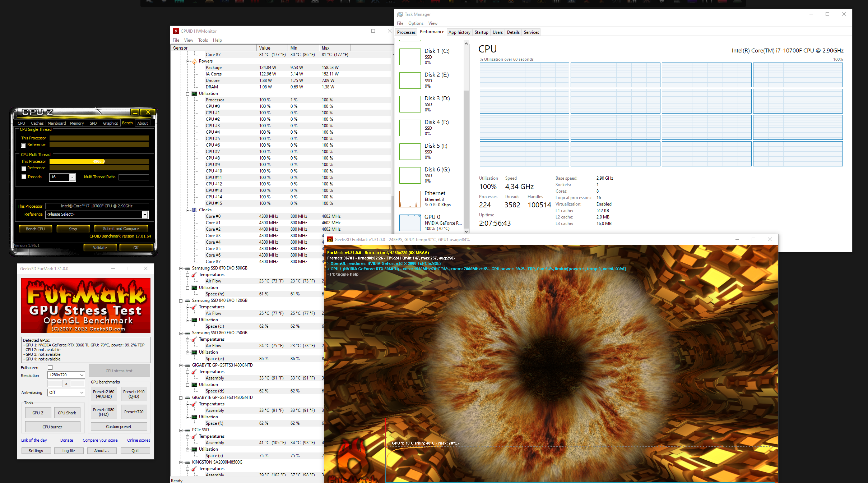The image size is (868, 483).
Task: Open the Donate link in FurMark
Action: tap(67, 440)
